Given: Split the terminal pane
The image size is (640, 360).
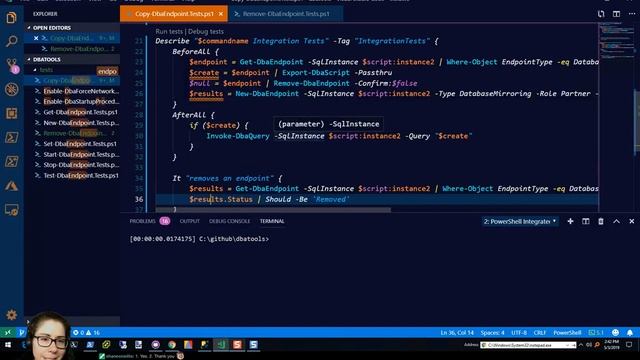Looking at the screenshot, I should tap(586, 221).
